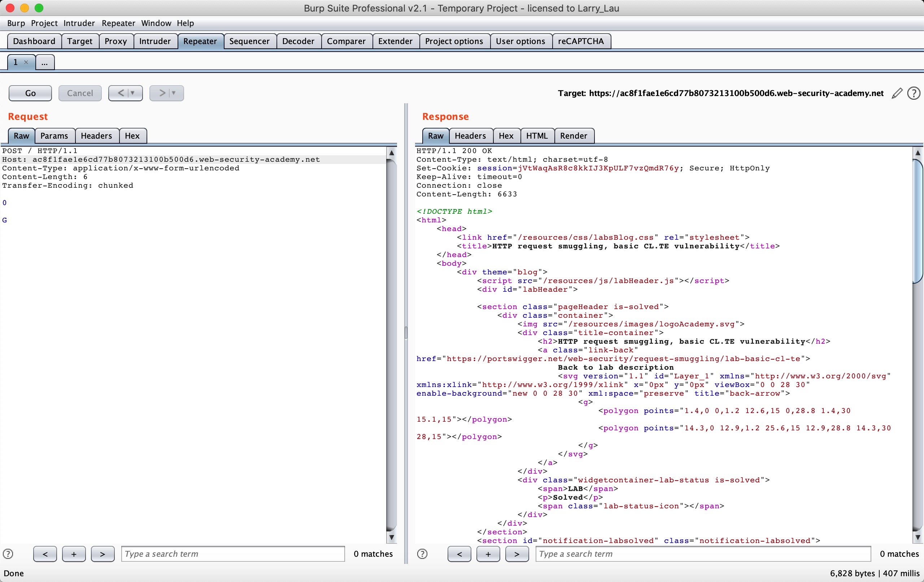Click the previous match button in request search
Viewport: 924px width, 582px height.
click(x=45, y=553)
